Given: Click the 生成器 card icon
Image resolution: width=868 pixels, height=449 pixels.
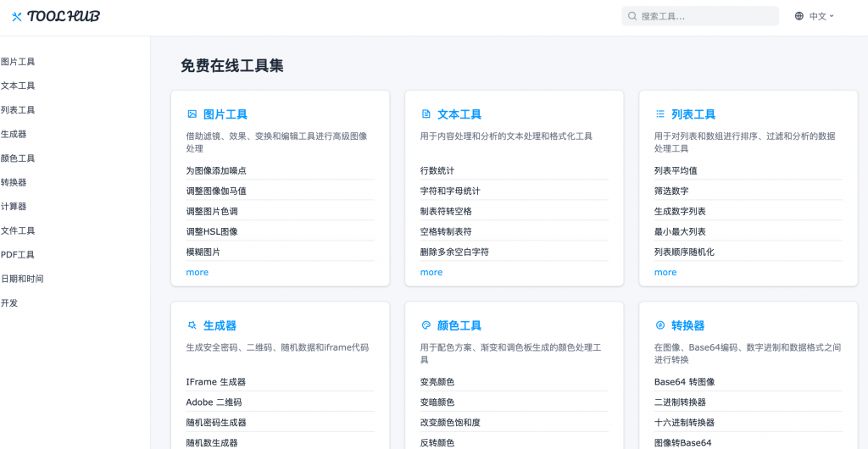Looking at the screenshot, I should pos(192,325).
